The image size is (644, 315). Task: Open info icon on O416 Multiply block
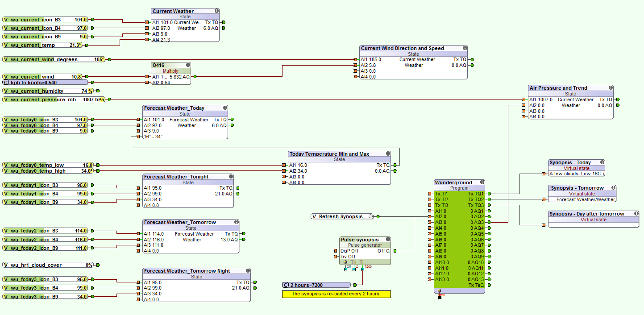coord(188,65)
